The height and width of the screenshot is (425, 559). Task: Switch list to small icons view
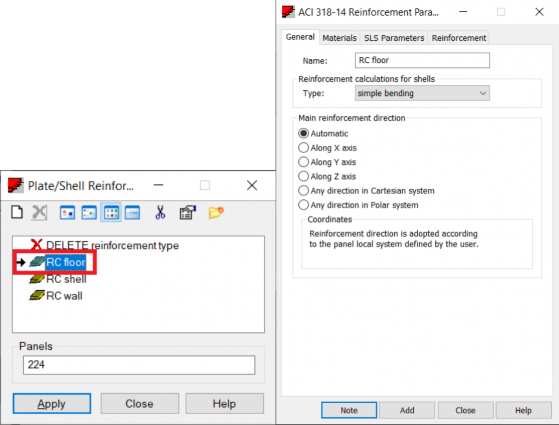click(89, 213)
